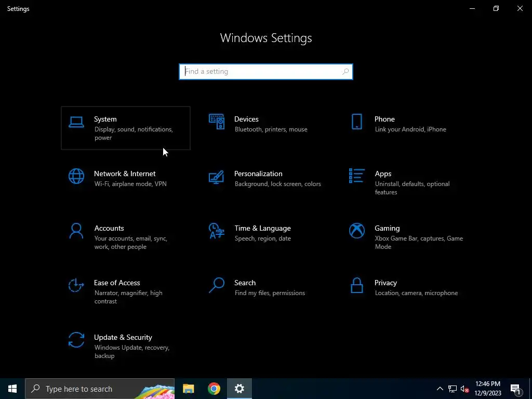Screen dimensions: 532x399
Task: Click the Personalization category title
Action: tap(258, 174)
